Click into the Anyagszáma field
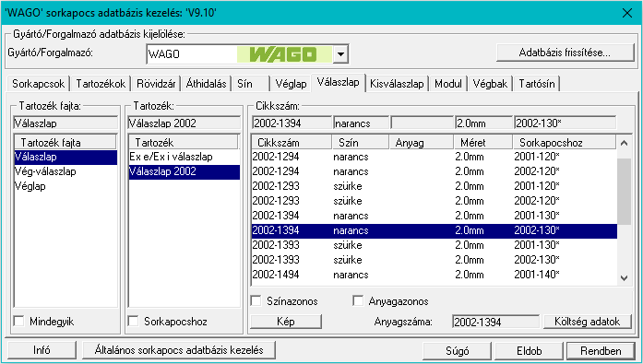Screen dimensions: 643x364 pos(495,322)
